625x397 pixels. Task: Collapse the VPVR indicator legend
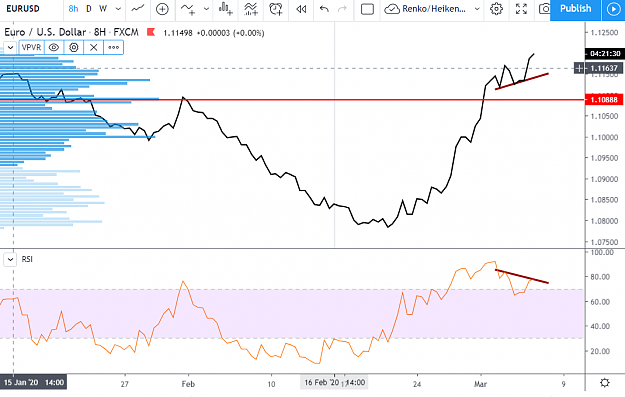(x=10, y=47)
